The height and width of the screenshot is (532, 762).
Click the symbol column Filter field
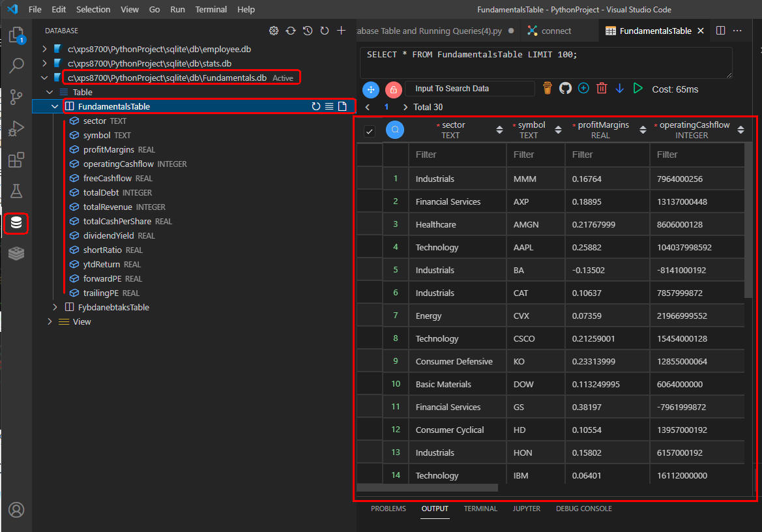click(x=536, y=155)
